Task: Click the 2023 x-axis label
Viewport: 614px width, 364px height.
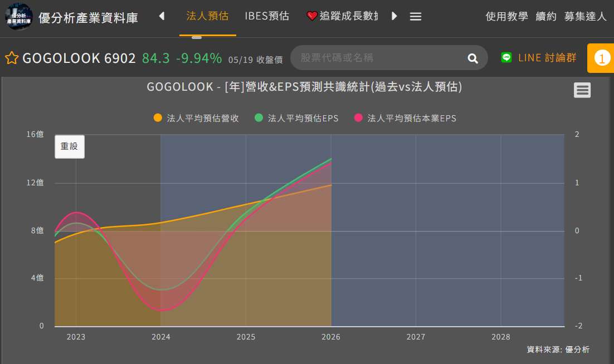Action: (76, 337)
